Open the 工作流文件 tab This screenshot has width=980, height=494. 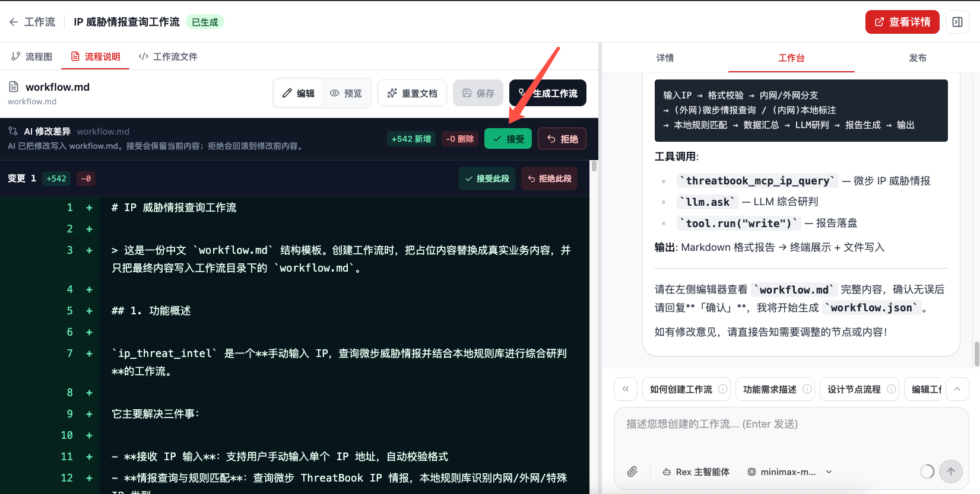coord(168,56)
